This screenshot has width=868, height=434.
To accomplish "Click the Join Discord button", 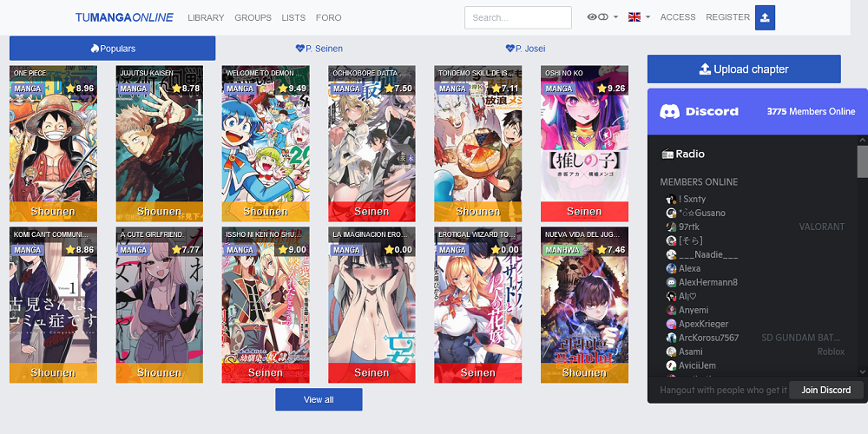I will (825, 390).
